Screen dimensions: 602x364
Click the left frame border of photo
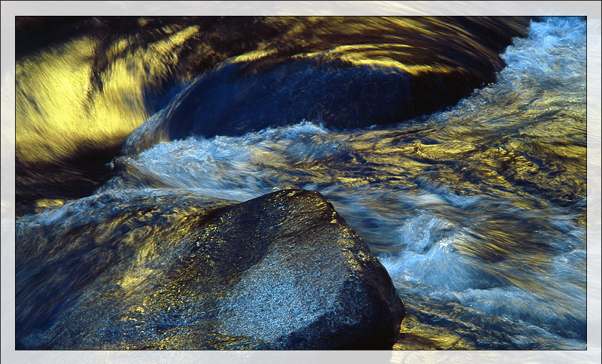click(x=7, y=182)
